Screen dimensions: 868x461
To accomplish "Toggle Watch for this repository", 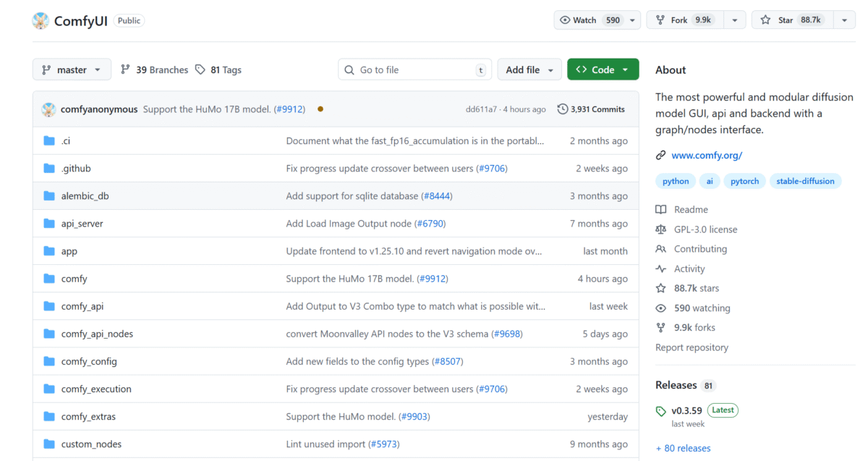I will coord(589,20).
